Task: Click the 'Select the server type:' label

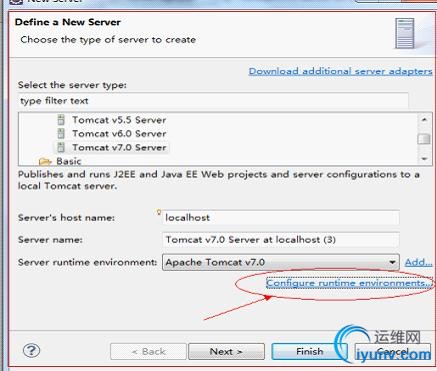Action: 72,85
